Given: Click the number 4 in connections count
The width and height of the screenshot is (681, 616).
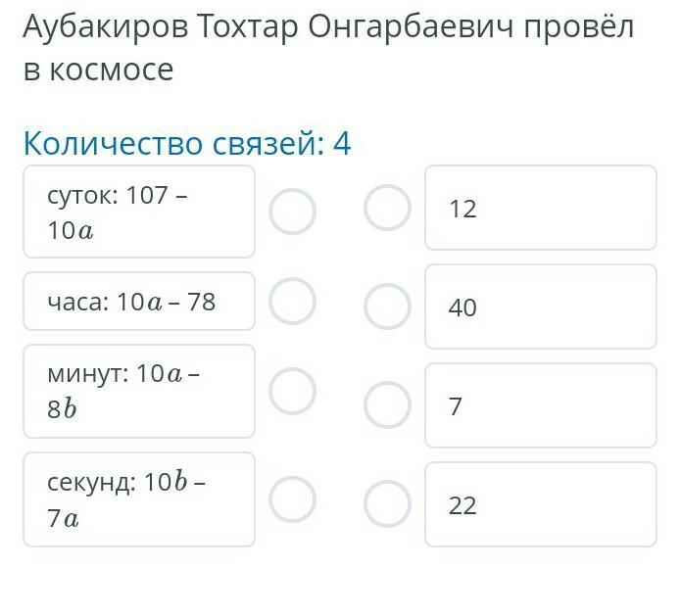Looking at the screenshot, I should pos(341,144).
